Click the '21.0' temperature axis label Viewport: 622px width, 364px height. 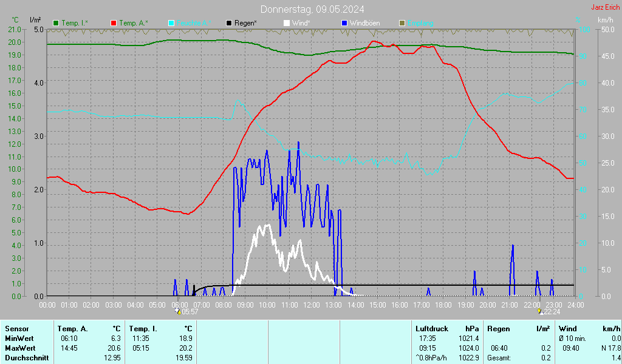point(15,30)
